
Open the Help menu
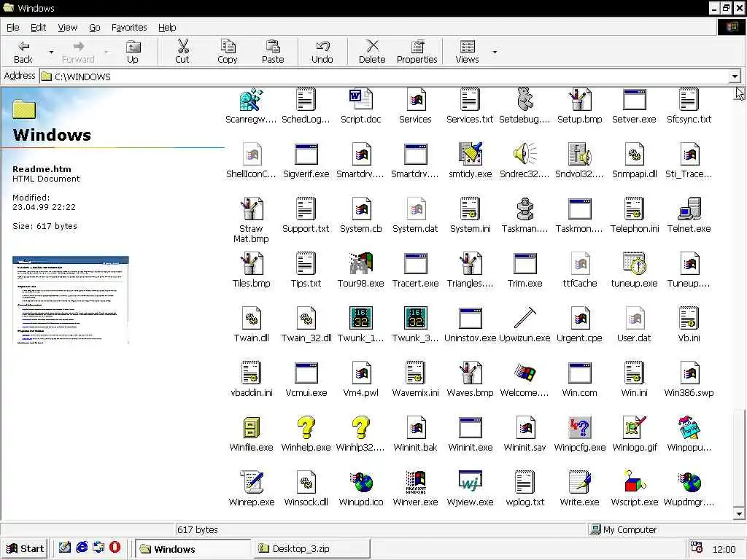pyautogui.click(x=167, y=28)
